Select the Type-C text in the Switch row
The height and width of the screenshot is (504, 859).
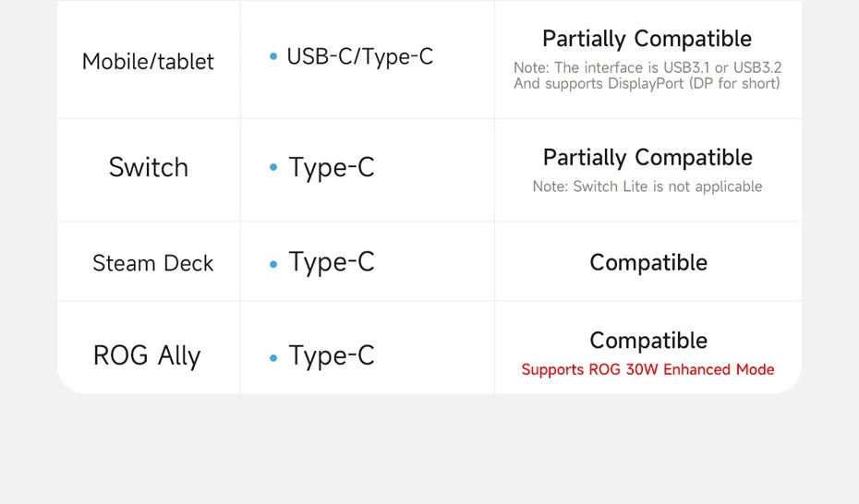pos(332,168)
